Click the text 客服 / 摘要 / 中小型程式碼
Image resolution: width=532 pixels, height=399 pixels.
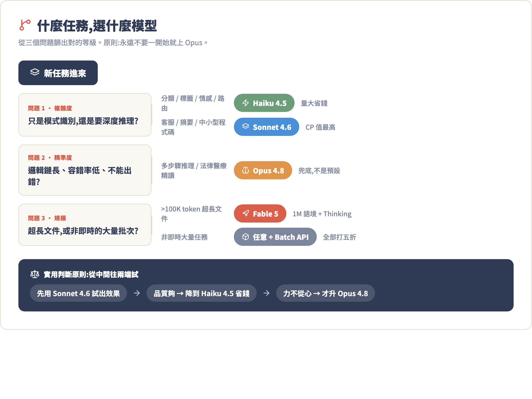193,127
